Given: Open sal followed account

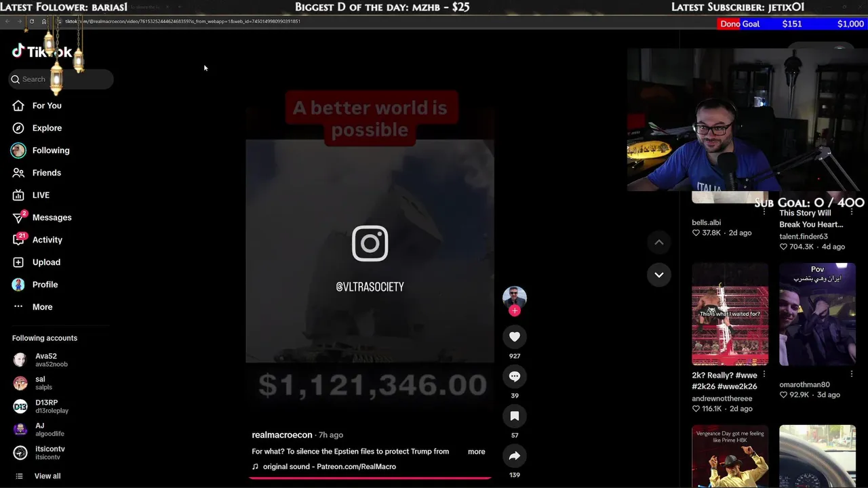Looking at the screenshot, I should point(34,383).
